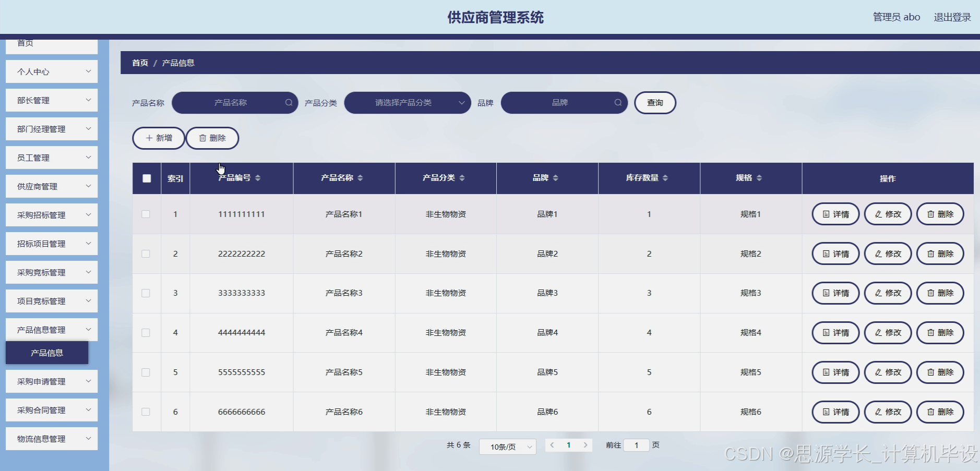Image resolution: width=980 pixels, height=471 pixels.
Task: Sort by 产品名称 column arrows
Action: click(360, 178)
